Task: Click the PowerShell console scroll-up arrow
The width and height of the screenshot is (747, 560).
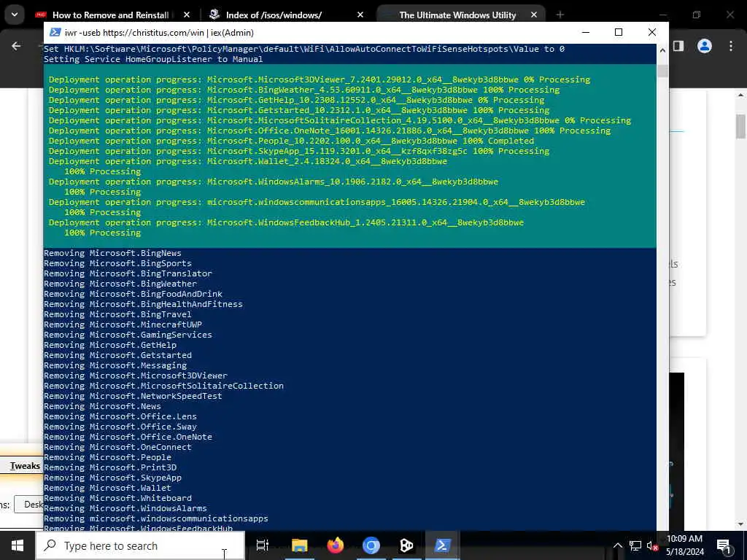Action: (662, 50)
